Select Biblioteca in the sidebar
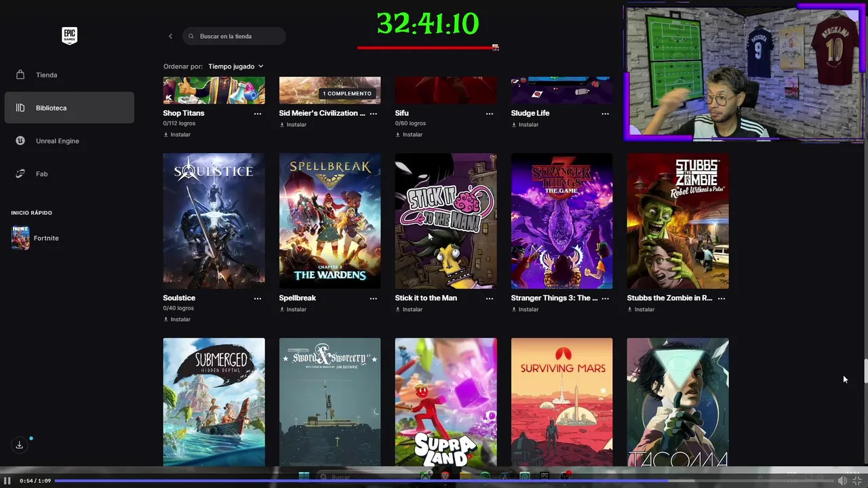 pos(69,108)
